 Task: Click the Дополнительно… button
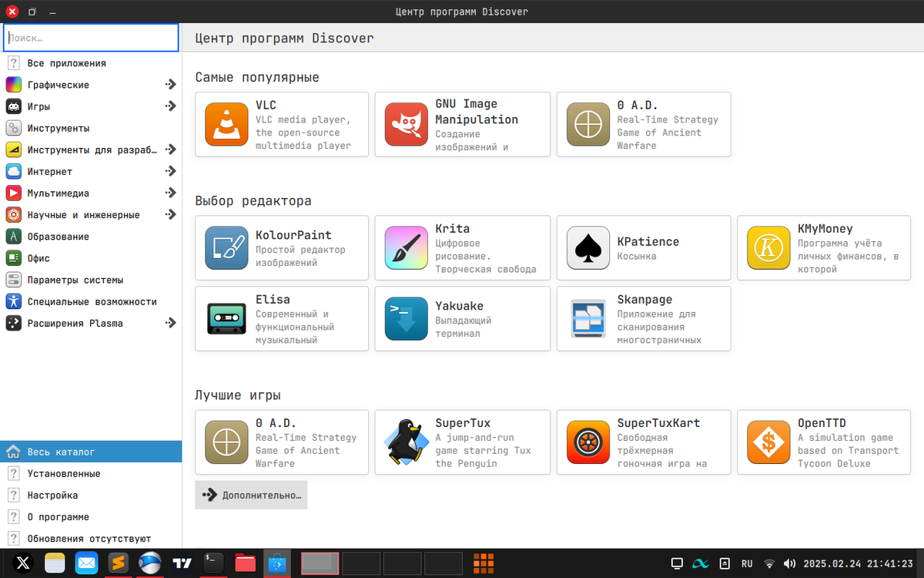coord(251,495)
